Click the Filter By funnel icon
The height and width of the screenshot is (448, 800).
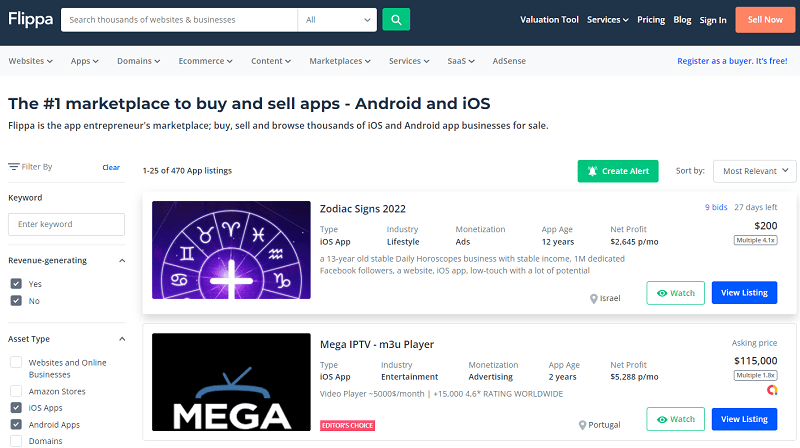13,167
